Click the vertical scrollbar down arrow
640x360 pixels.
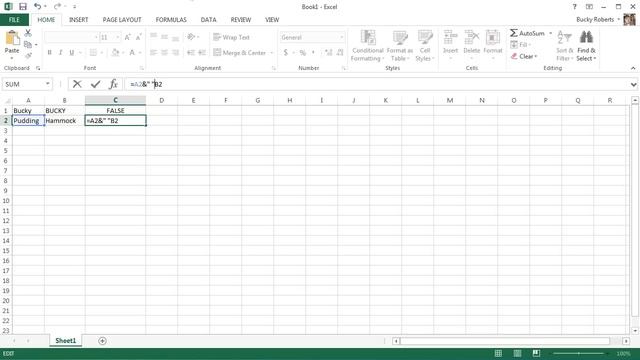tap(635, 331)
